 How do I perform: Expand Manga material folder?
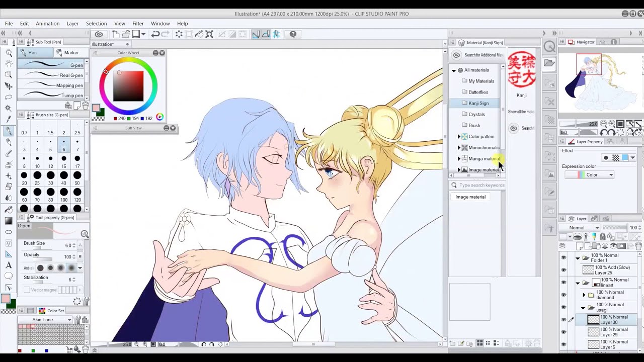[459, 159]
